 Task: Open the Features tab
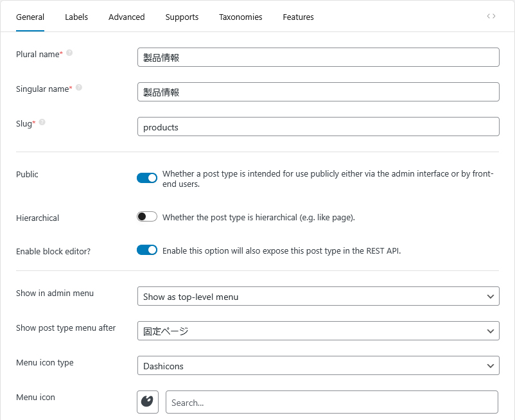tap(298, 17)
